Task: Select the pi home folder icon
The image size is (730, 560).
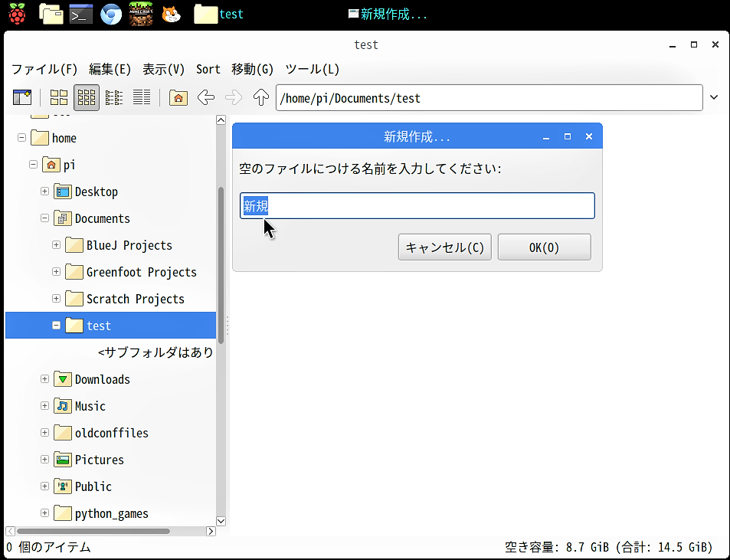Action: click(51, 165)
